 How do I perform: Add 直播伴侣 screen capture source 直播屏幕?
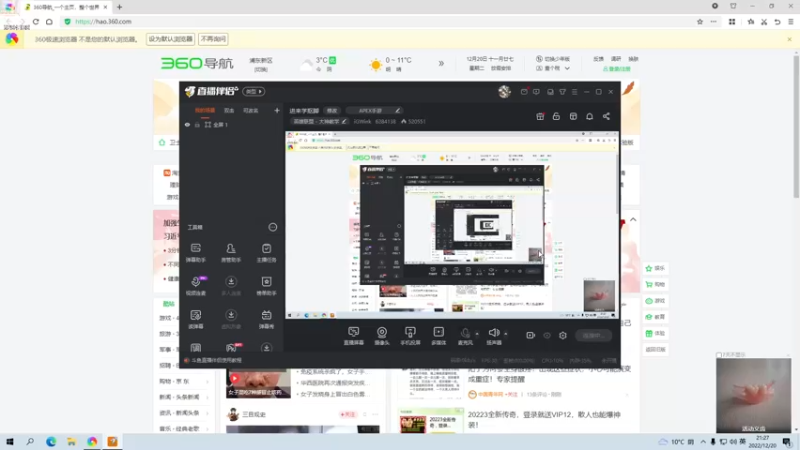[354, 336]
